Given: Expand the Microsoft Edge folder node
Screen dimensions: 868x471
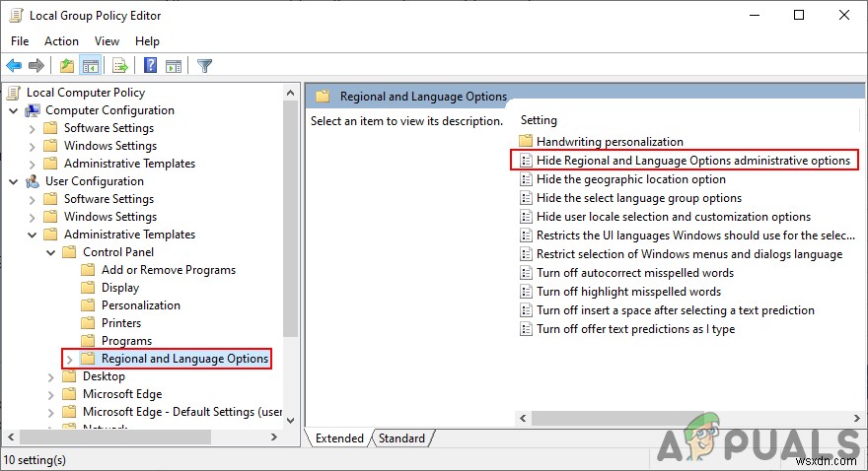Looking at the screenshot, I should point(51,395).
